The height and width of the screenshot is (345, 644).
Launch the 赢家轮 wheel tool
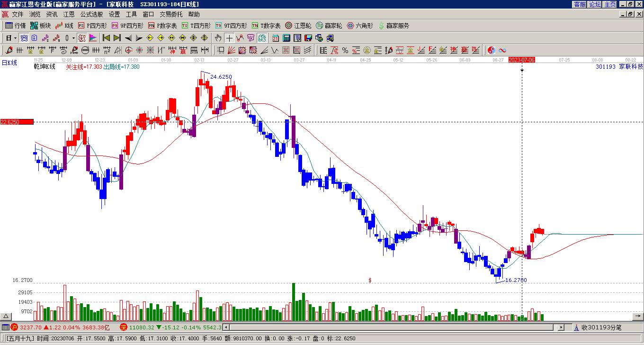pyautogui.click(x=329, y=26)
